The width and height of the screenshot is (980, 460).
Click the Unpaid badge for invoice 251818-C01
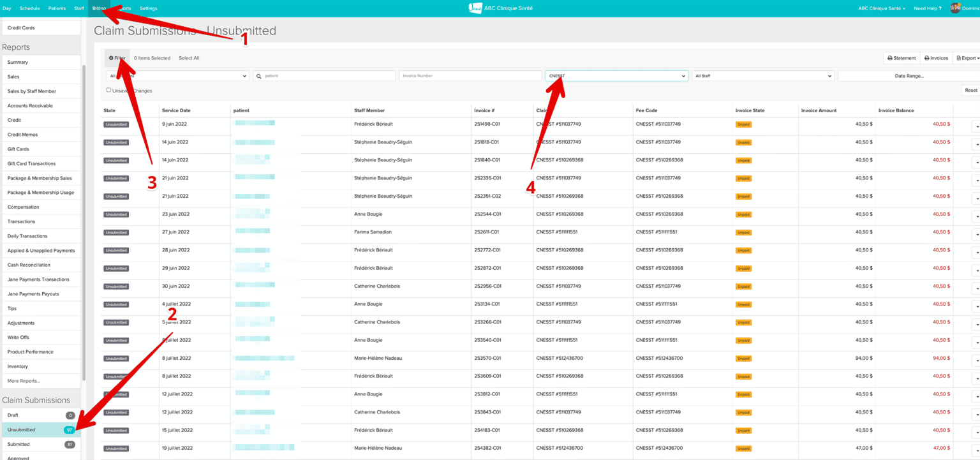pos(743,142)
